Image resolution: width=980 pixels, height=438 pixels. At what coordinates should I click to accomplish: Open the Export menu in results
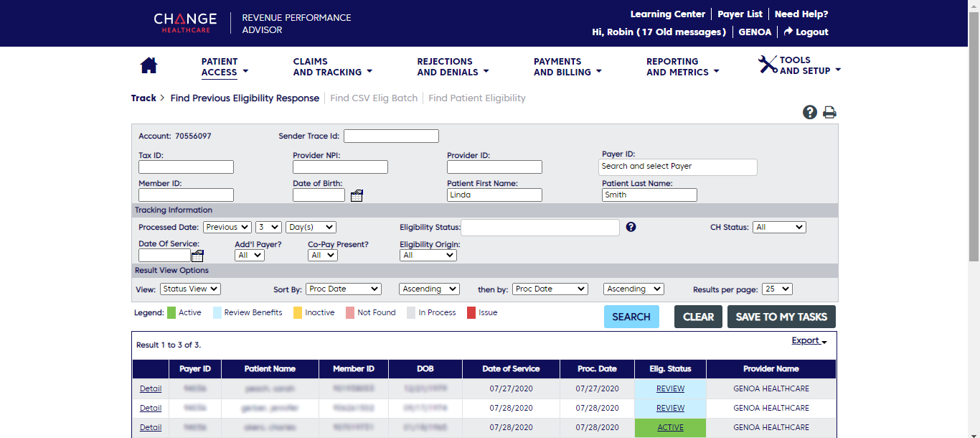(809, 341)
